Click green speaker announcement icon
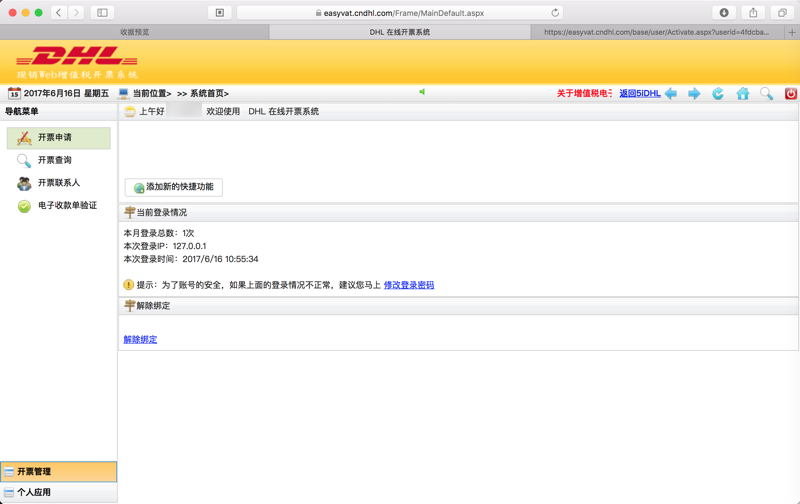 (422, 92)
